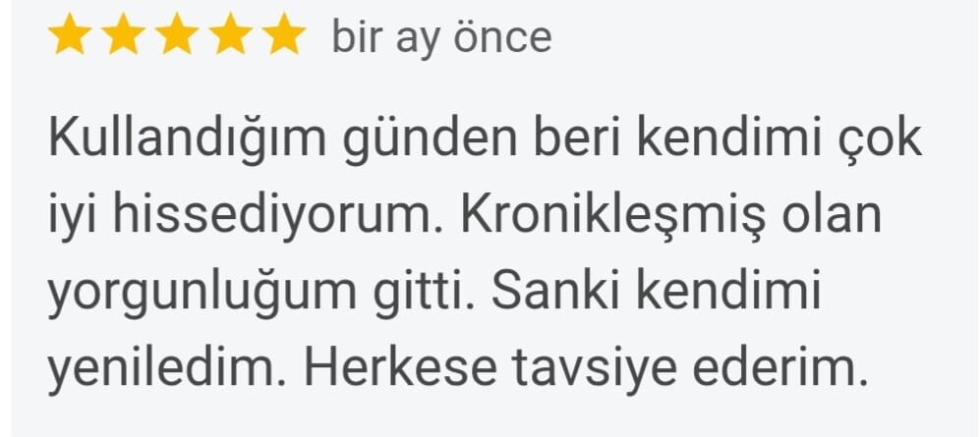Tap the third middle rating star
The height and width of the screenshot is (437, 980).
[x=177, y=35]
